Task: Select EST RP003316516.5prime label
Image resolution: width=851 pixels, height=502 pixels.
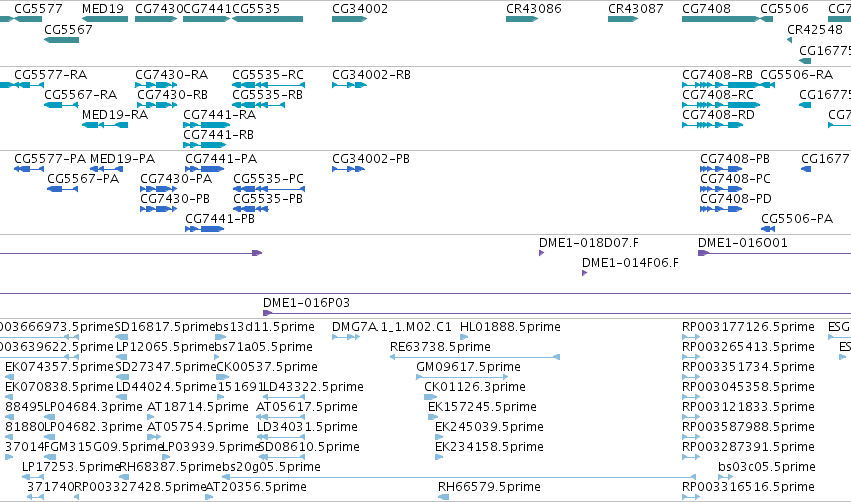Action: (x=748, y=487)
